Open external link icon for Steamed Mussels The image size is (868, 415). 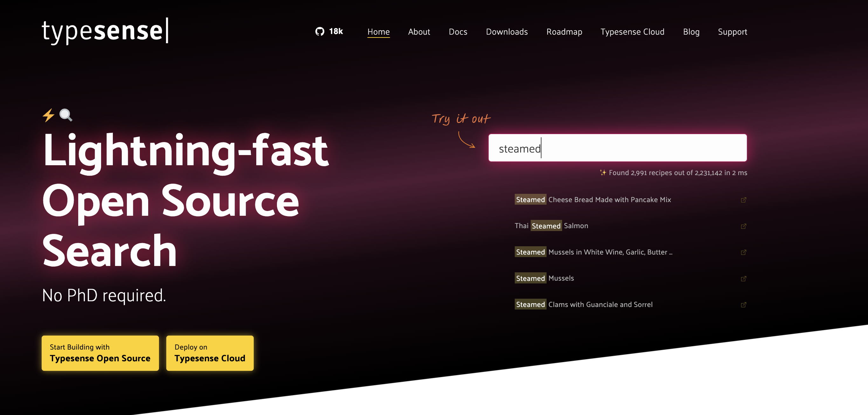(743, 279)
